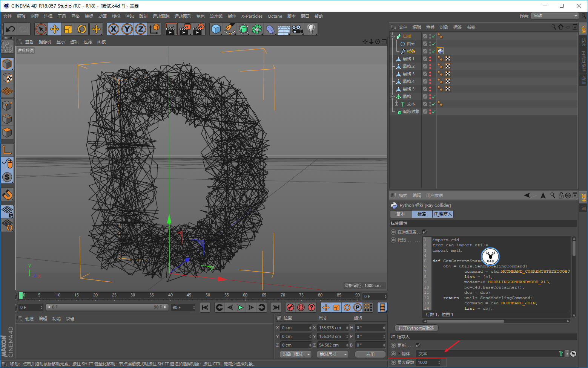Select the 样条 object in tree
The width and height of the screenshot is (588, 368).
(411, 51)
